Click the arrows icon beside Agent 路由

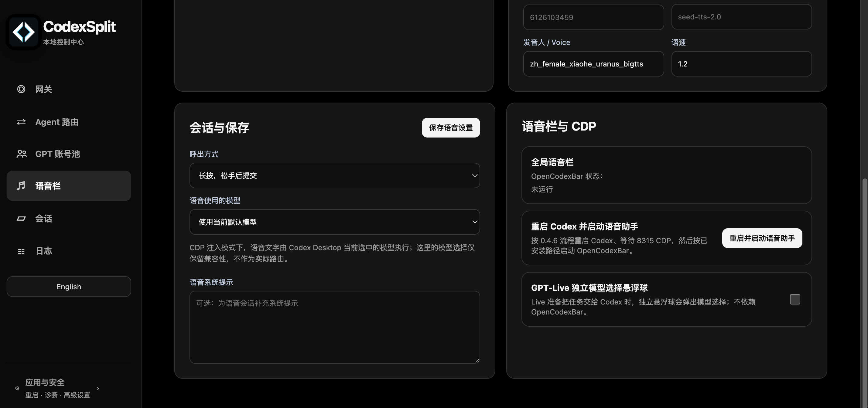pos(21,122)
